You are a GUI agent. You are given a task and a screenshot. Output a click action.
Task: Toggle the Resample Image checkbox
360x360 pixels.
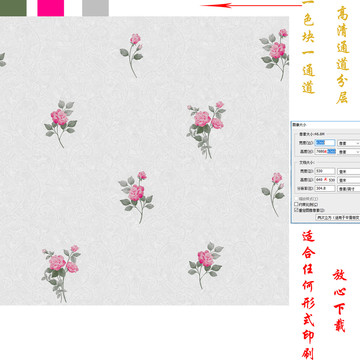pos(296,210)
